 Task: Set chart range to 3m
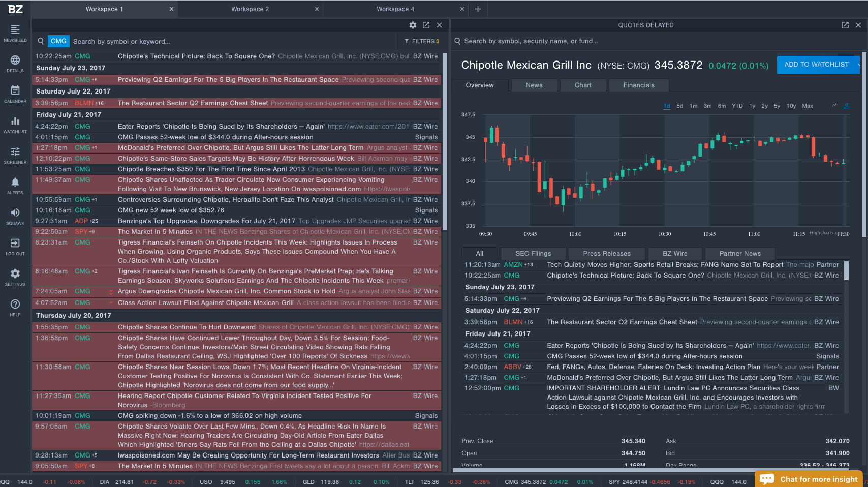707,106
